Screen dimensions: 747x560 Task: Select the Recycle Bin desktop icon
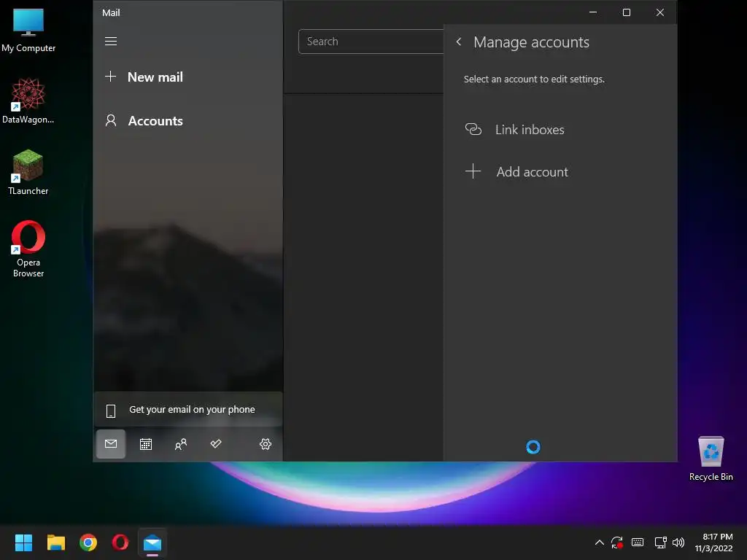click(x=711, y=459)
